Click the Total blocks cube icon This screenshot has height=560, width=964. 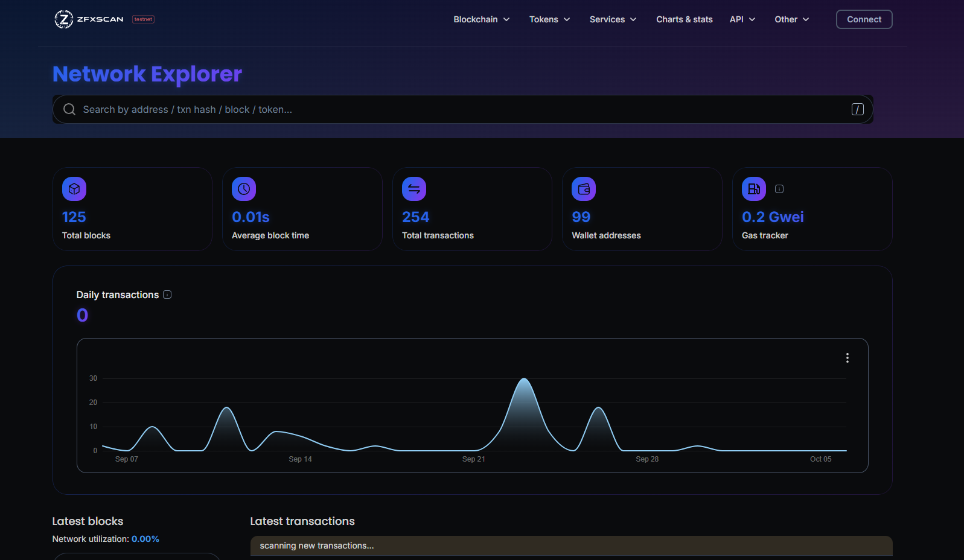point(74,189)
